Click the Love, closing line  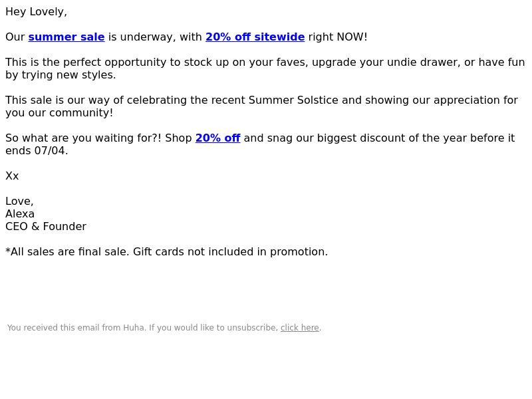pos(19,201)
